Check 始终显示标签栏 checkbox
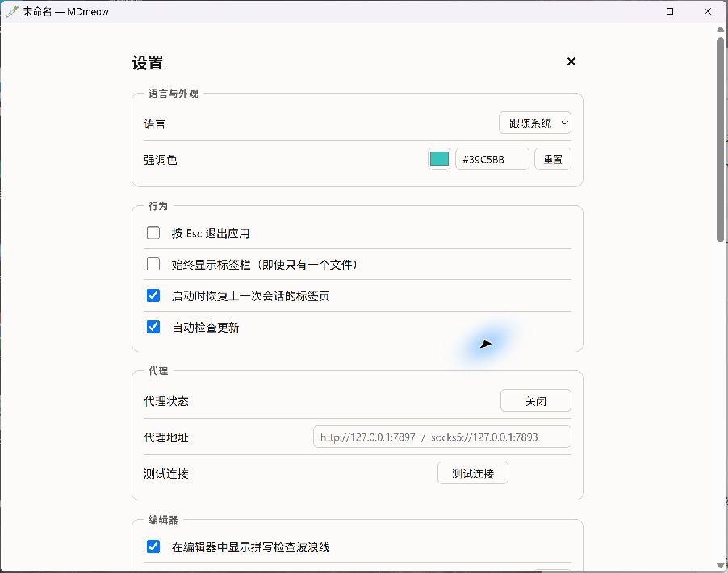 coord(153,264)
